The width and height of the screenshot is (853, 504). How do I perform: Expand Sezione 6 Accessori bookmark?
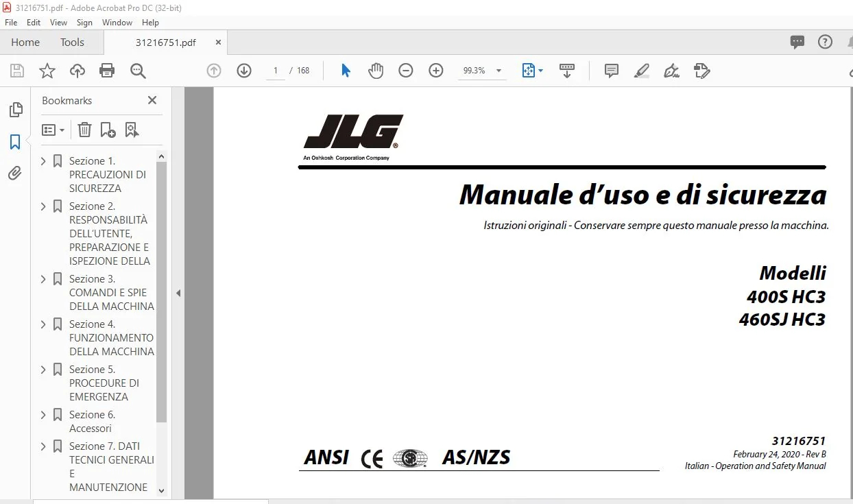[x=43, y=415]
